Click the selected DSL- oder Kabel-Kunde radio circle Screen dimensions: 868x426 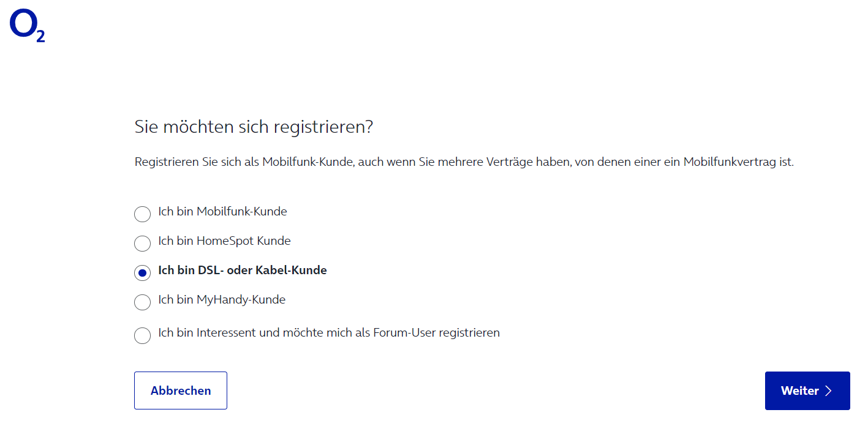pos(142,273)
